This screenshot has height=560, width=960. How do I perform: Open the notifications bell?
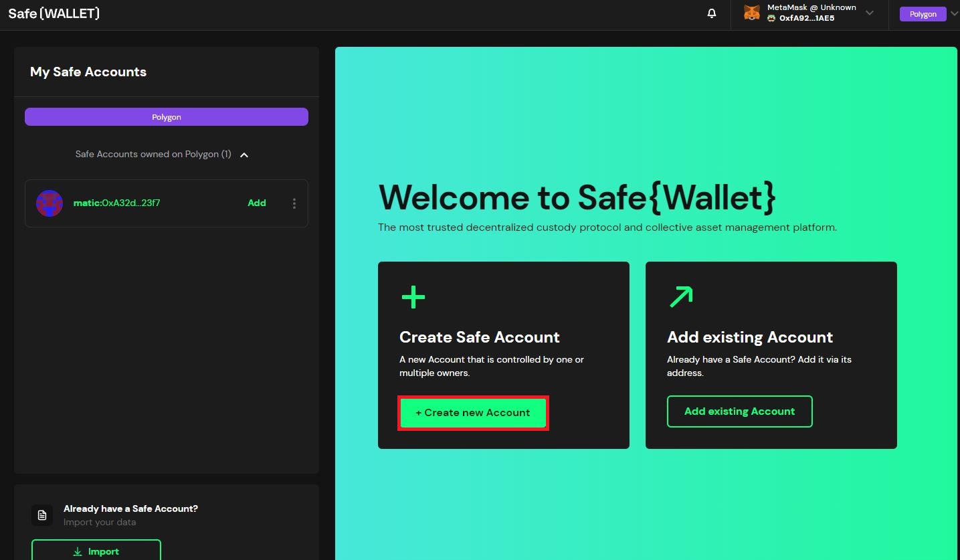[x=712, y=13]
